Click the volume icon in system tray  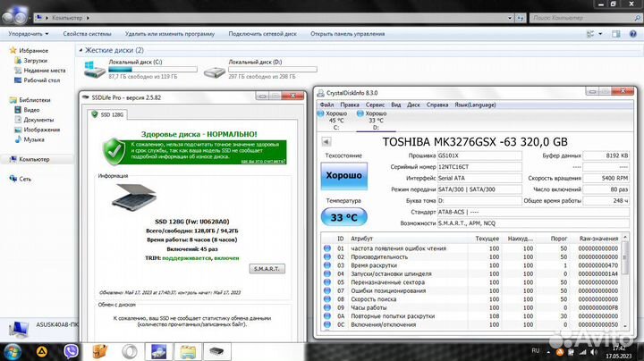[594, 352]
